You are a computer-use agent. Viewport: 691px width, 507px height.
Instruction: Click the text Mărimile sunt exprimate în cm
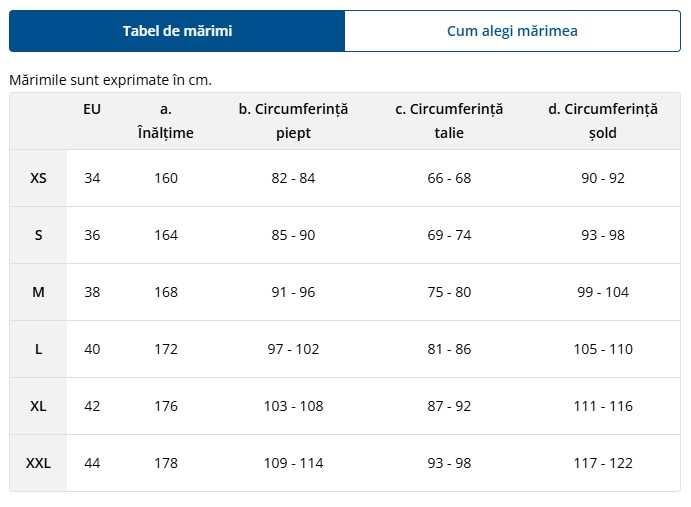[x=110, y=80]
